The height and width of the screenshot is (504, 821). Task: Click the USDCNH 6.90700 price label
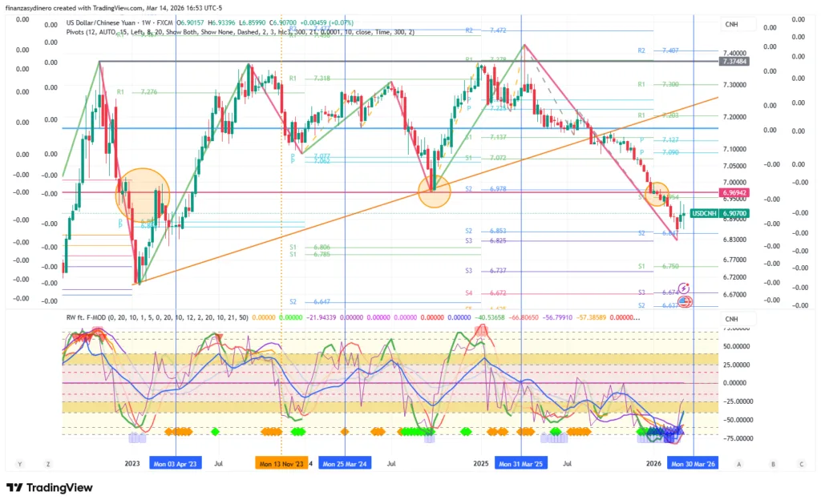tap(720, 214)
